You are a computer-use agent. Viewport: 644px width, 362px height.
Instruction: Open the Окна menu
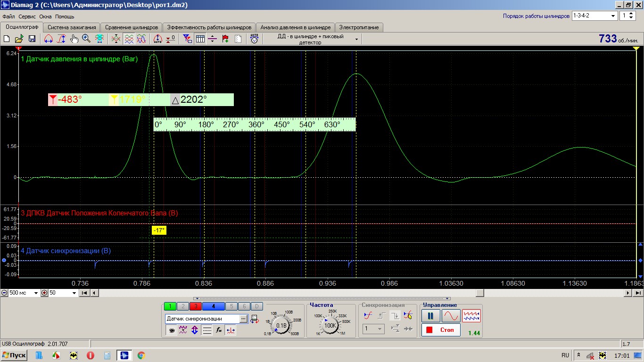(x=46, y=16)
